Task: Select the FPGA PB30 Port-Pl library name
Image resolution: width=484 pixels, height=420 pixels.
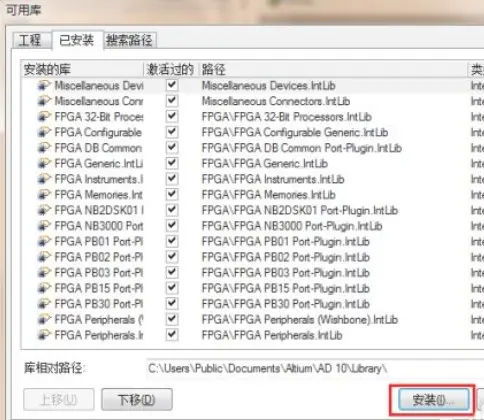Action: [x=99, y=304]
